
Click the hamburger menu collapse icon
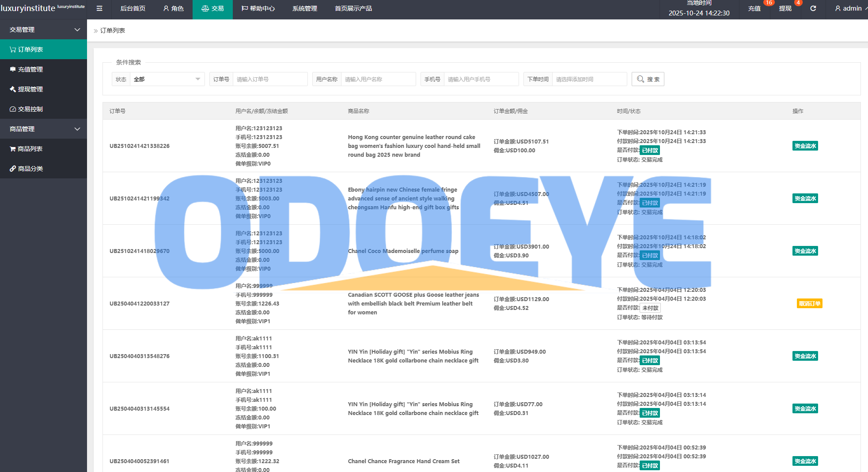pos(99,8)
